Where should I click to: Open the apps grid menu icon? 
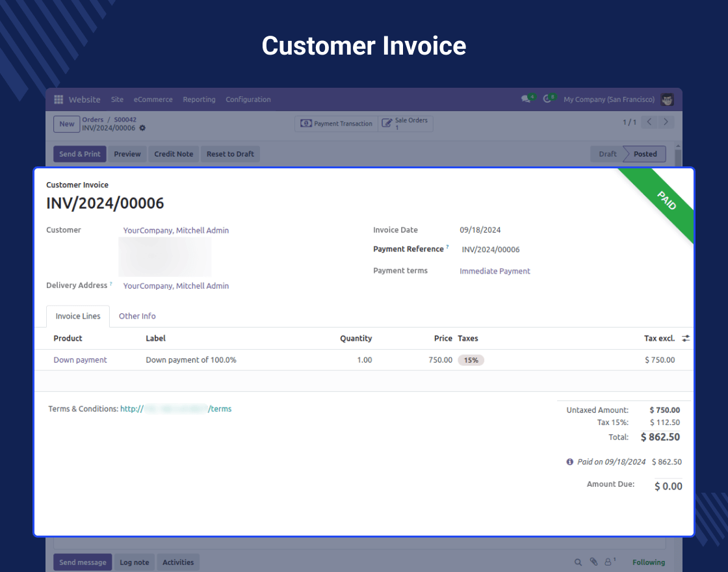(x=58, y=99)
